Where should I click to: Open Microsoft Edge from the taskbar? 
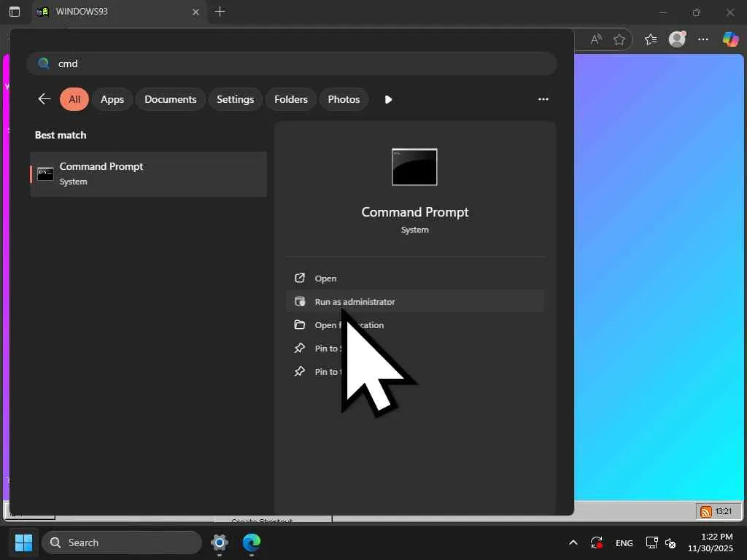coord(252,542)
